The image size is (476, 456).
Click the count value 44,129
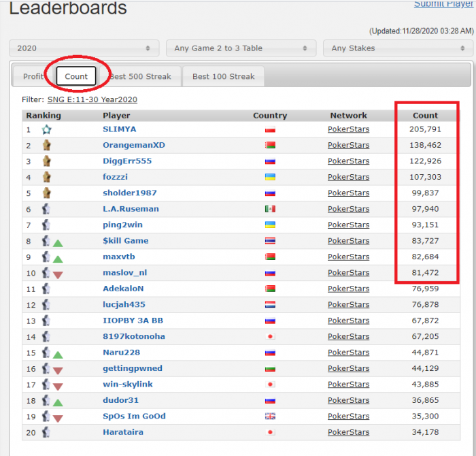tap(425, 368)
